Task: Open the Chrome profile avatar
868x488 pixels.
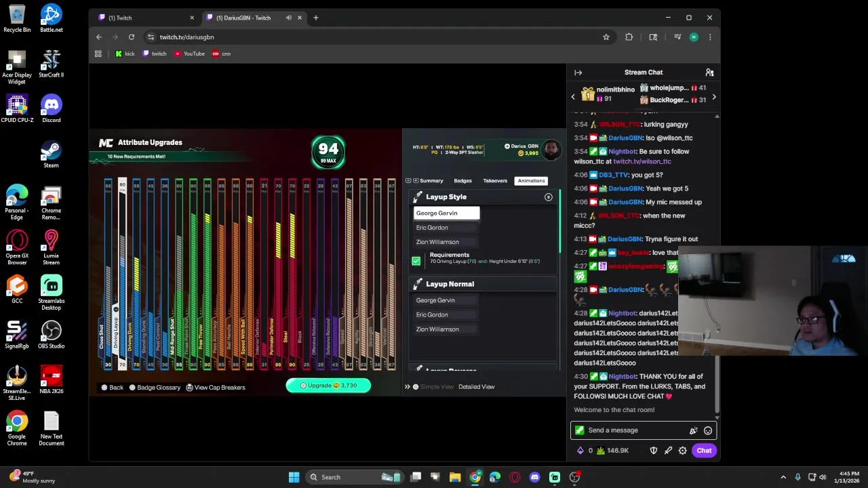Action: click(x=693, y=37)
